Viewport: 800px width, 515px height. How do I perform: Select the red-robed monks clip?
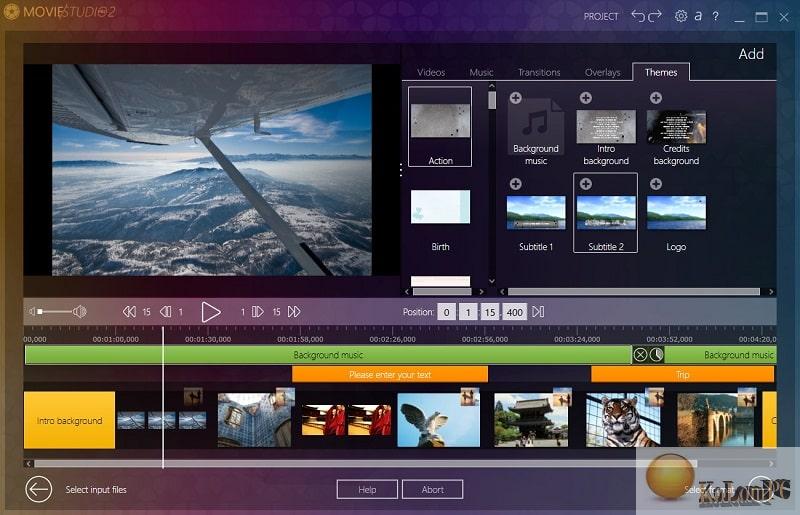pyautogui.click(x=346, y=420)
